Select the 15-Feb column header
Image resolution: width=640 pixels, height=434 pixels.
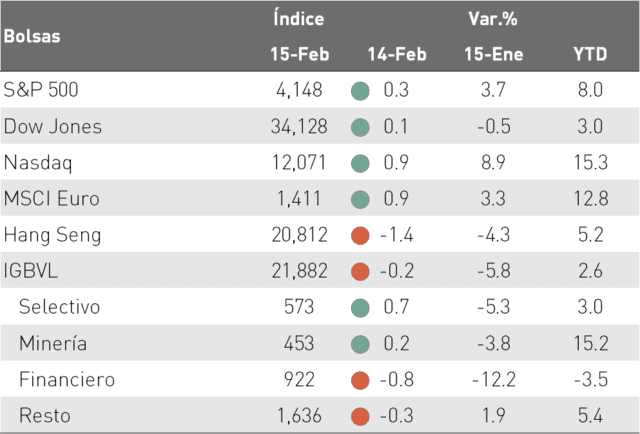(x=300, y=54)
